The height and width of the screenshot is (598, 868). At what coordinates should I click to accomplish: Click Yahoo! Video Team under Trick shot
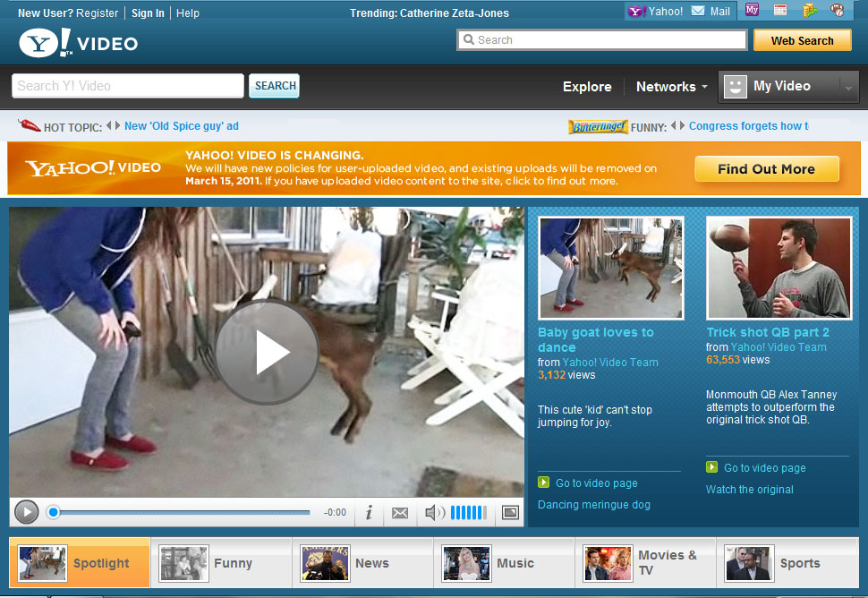779,347
